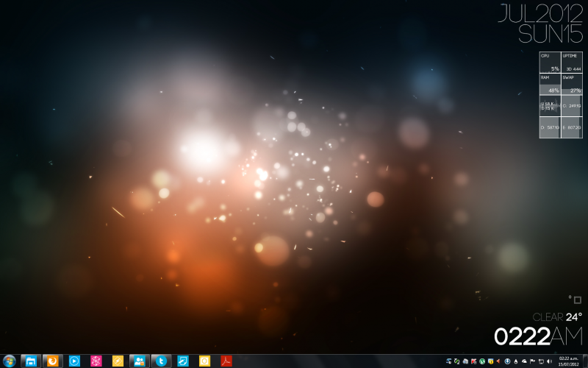
Task: Open the white cloud tray icon
Action: pyautogui.click(x=524, y=361)
